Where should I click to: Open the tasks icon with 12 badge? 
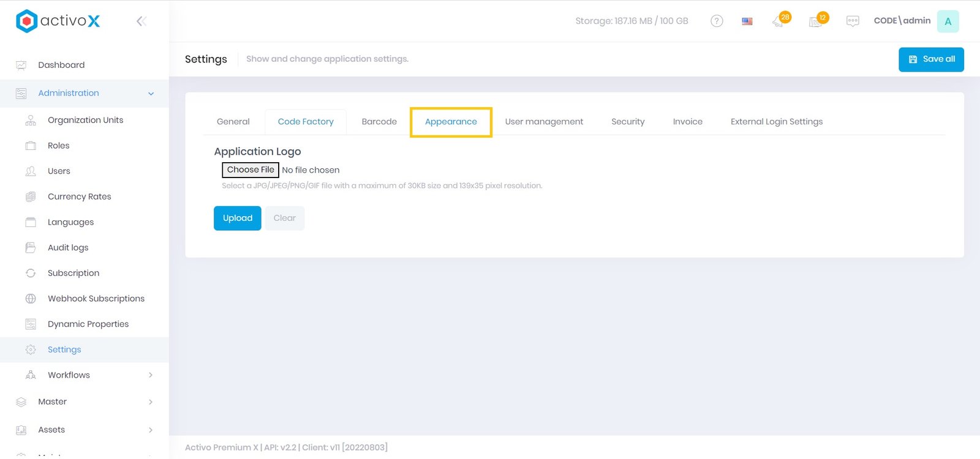[x=816, y=22]
